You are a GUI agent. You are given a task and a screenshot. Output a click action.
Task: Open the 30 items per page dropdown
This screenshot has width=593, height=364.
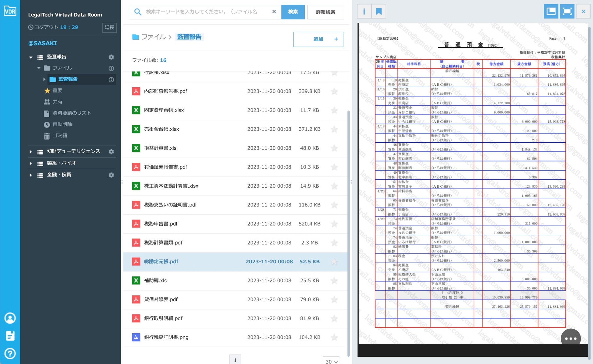pos(331,361)
